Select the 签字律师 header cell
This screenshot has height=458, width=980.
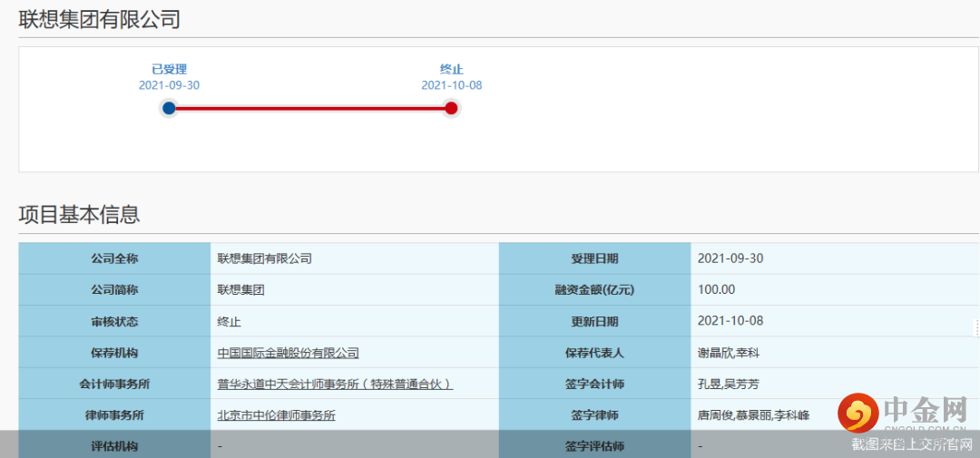(x=594, y=415)
